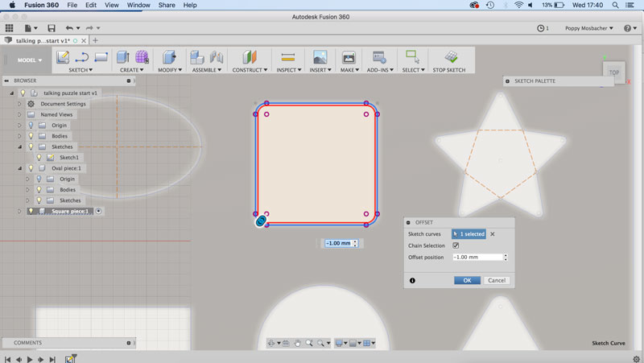Image resolution: width=644 pixels, height=363 pixels.
Task: Click the 1 selected sketch curves button
Action: 469,234
